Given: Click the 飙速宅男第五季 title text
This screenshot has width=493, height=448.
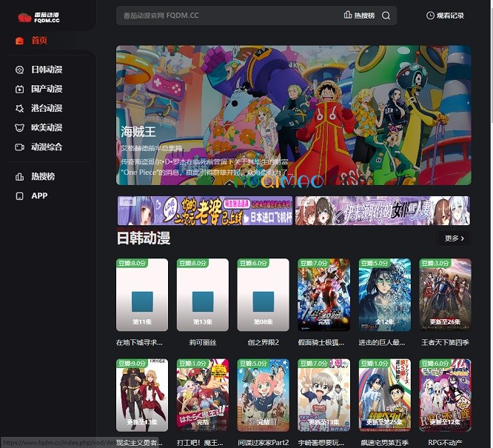Looking at the screenshot, I should click(384, 443).
